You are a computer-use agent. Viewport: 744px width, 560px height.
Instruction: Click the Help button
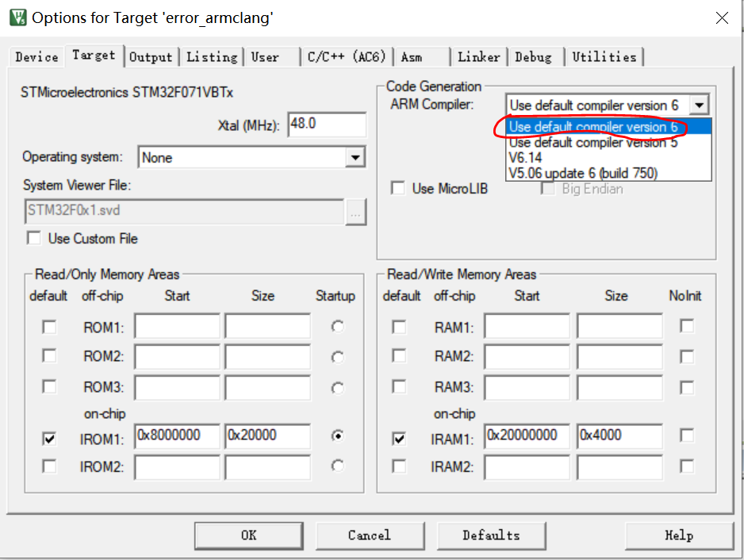[x=678, y=535]
